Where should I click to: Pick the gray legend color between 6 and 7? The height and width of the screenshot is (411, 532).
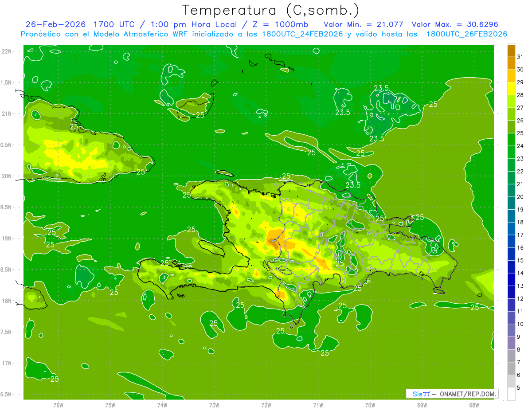[511, 369]
